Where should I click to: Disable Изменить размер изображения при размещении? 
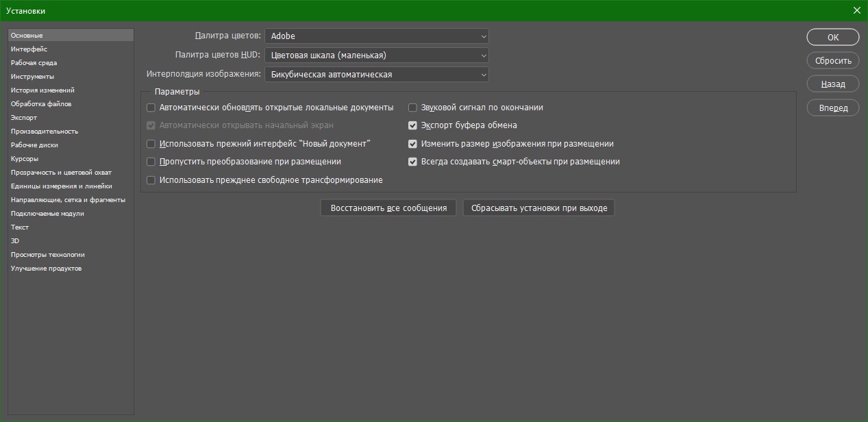click(x=412, y=144)
